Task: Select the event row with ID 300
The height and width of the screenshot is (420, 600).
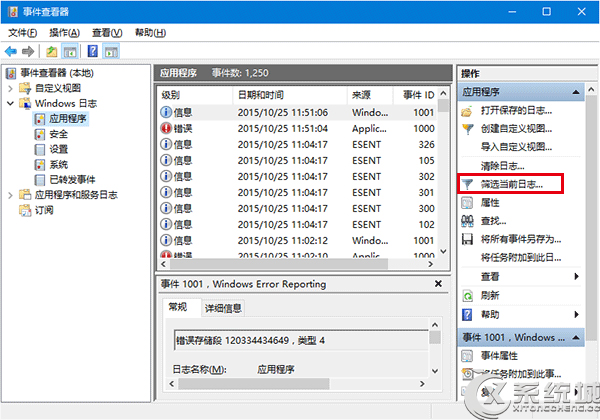Action: 297,208
